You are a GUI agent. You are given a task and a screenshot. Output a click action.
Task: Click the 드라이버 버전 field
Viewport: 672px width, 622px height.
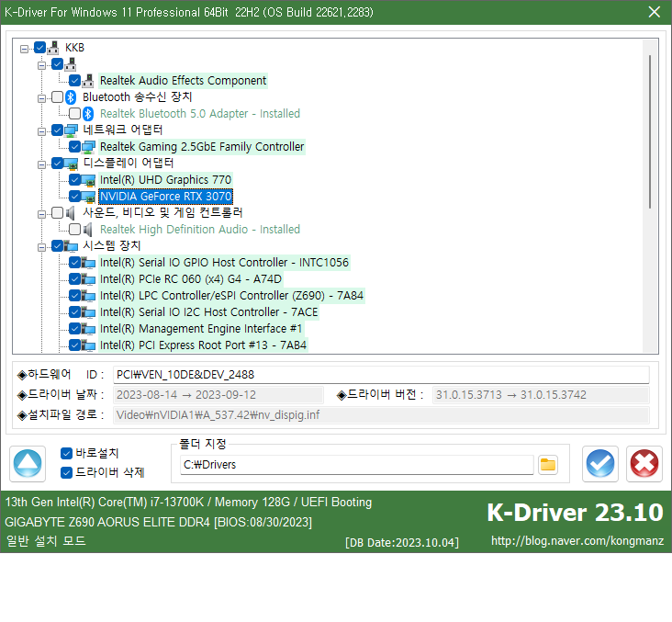(541, 395)
